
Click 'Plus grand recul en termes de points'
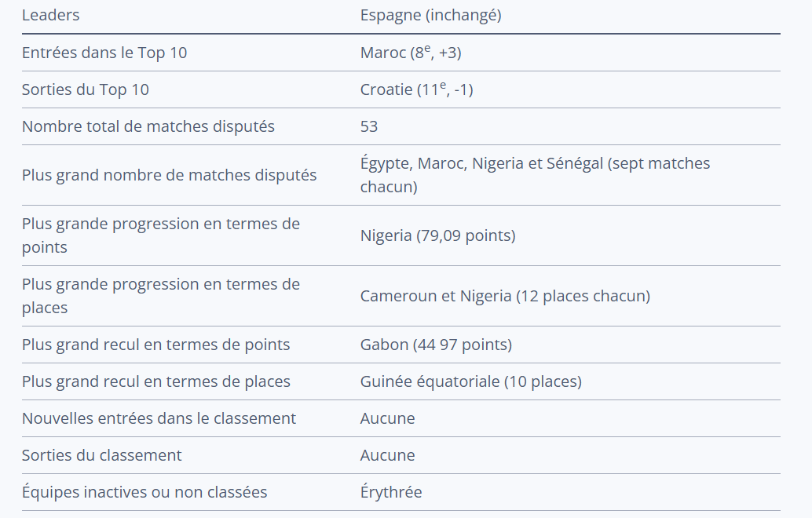click(x=156, y=345)
